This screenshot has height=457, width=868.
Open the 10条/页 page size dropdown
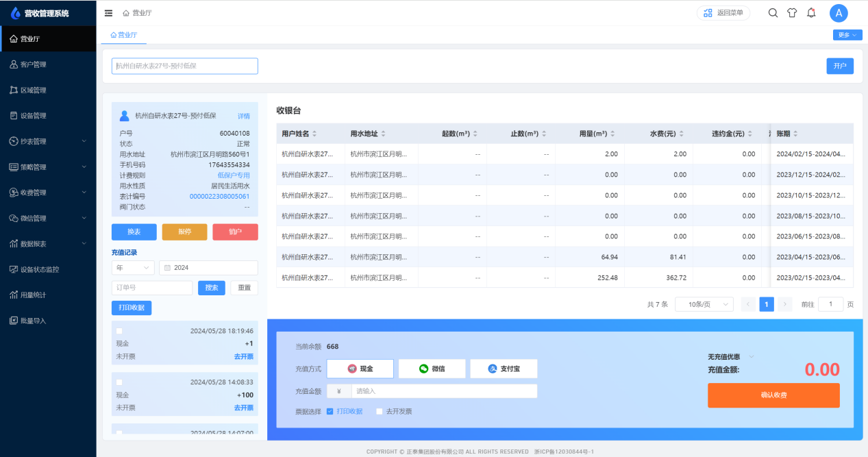click(x=704, y=304)
